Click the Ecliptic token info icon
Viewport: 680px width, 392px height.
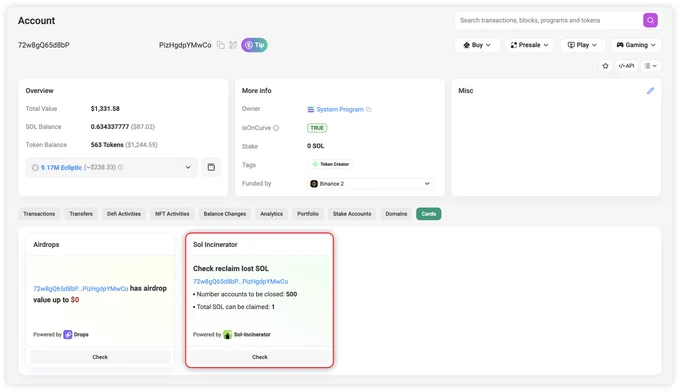pyautogui.click(x=121, y=167)
